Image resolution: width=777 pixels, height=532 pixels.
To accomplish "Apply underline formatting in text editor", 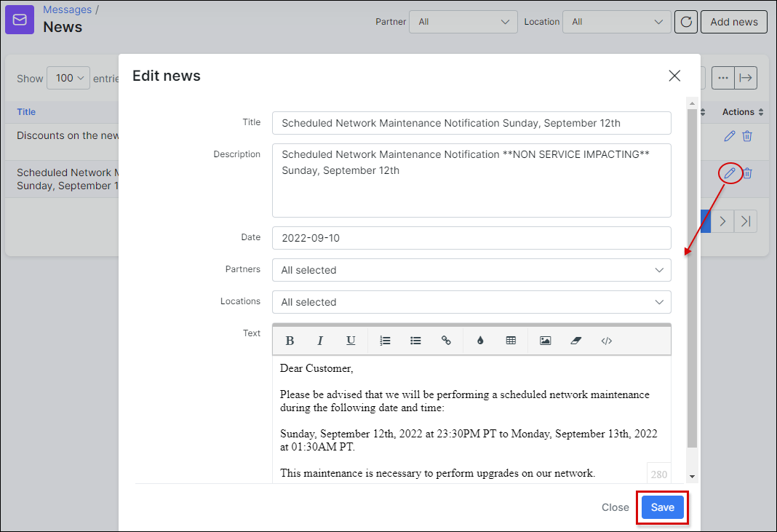I will [x=351, y=341].
